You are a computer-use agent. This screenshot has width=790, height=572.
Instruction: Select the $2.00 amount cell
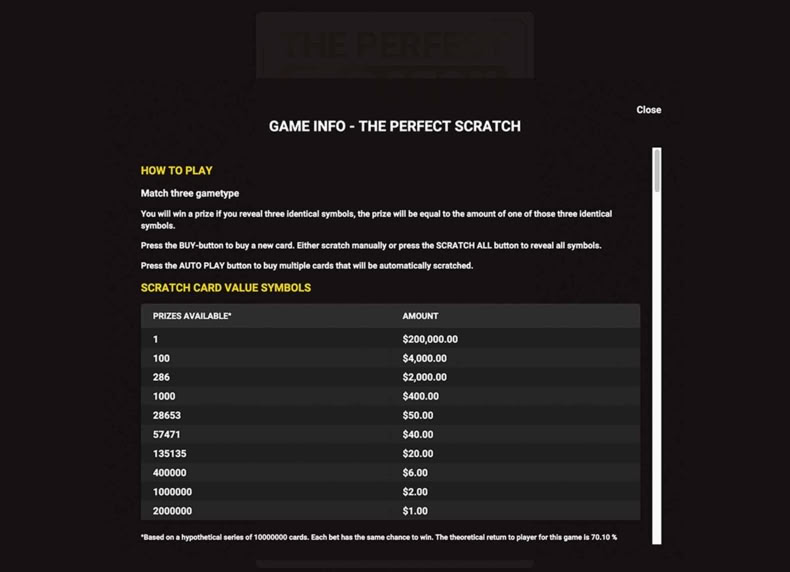tap(415, 492)
